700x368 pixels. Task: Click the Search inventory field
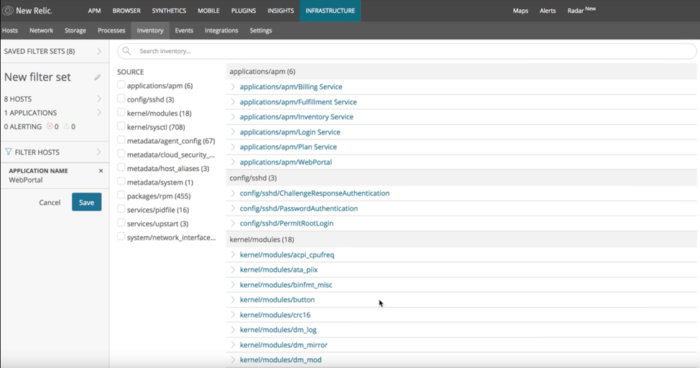pyautogui.click(x=407, y=51)
